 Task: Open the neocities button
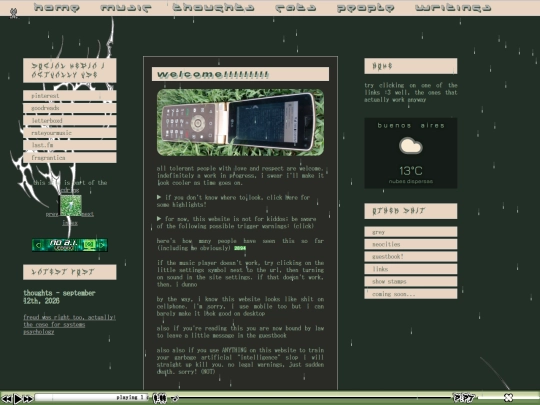tap(411, 244)
